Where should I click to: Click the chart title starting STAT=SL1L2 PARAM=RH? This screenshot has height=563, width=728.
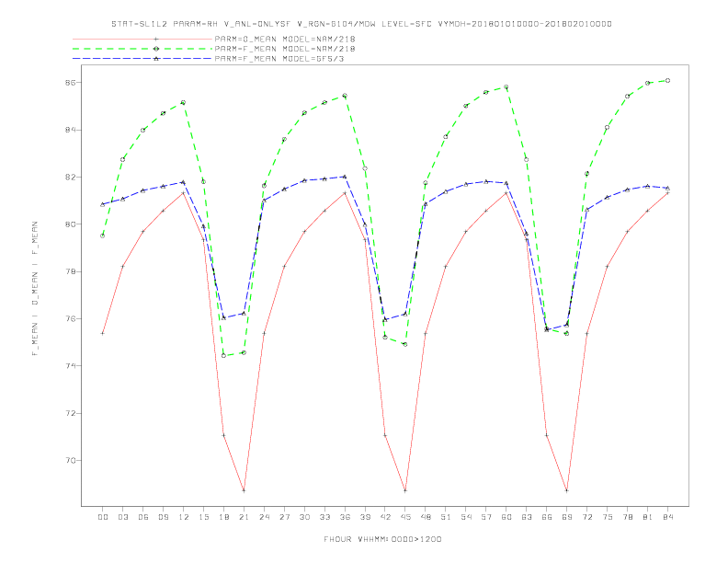(361, 24)
